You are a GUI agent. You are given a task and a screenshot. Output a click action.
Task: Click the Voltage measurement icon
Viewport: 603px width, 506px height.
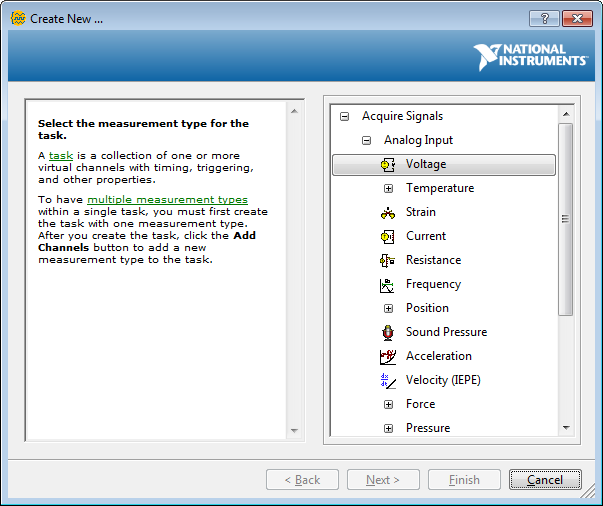point(388,165)
